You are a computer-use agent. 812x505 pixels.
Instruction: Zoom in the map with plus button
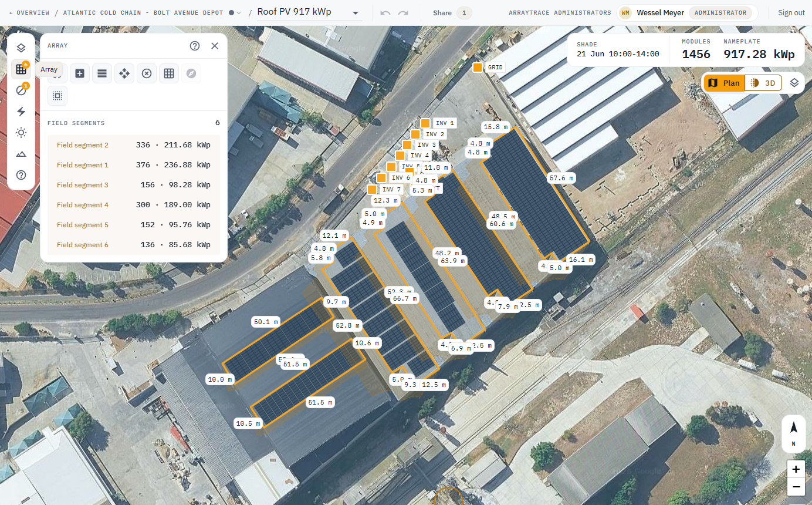click(796, 469)
